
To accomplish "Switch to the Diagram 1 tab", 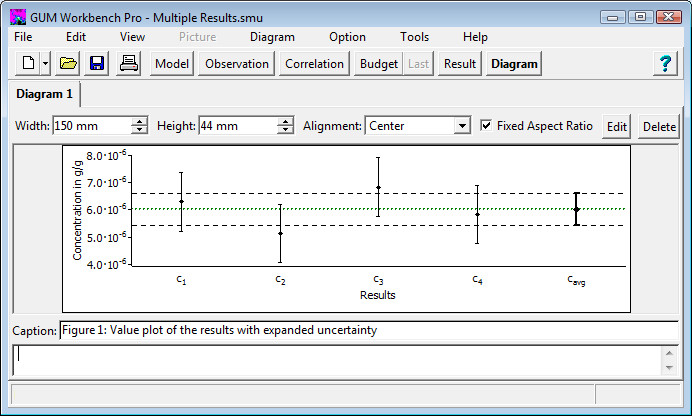I will 43,95.
